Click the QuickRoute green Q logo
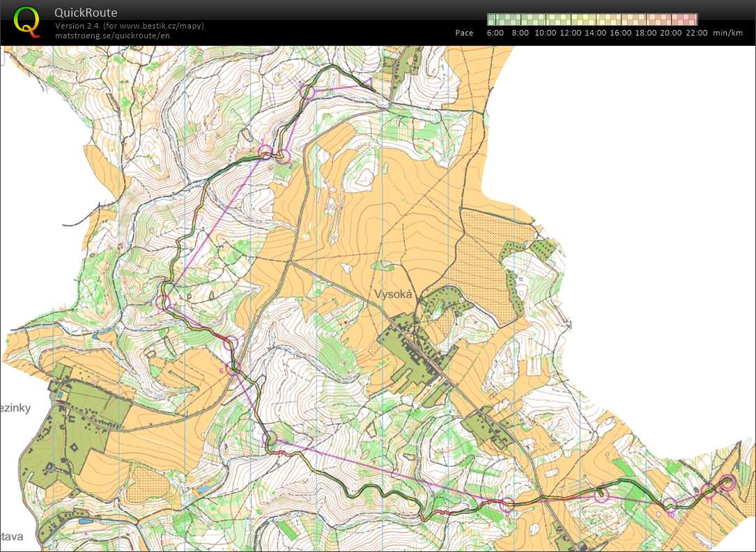This screenshot has height=552, width=756. pyautogui.click(x=26, y=21)
